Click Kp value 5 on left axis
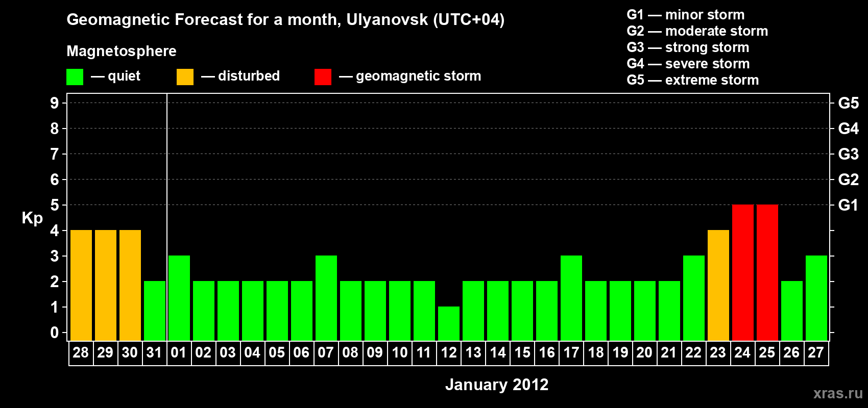Screen dimensions: 868x408 pos(55,205)
